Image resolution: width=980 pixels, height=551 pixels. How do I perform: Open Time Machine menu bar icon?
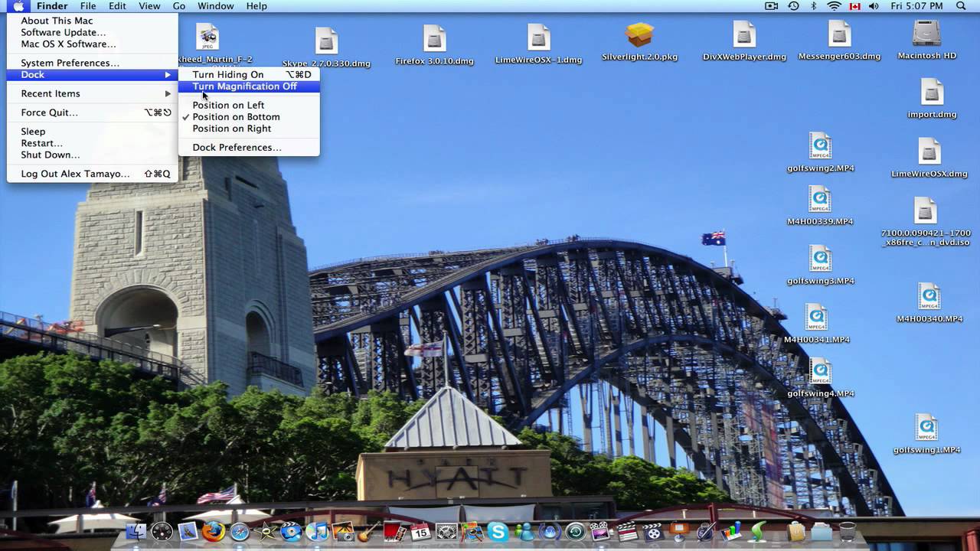click(x=793, y=6)
